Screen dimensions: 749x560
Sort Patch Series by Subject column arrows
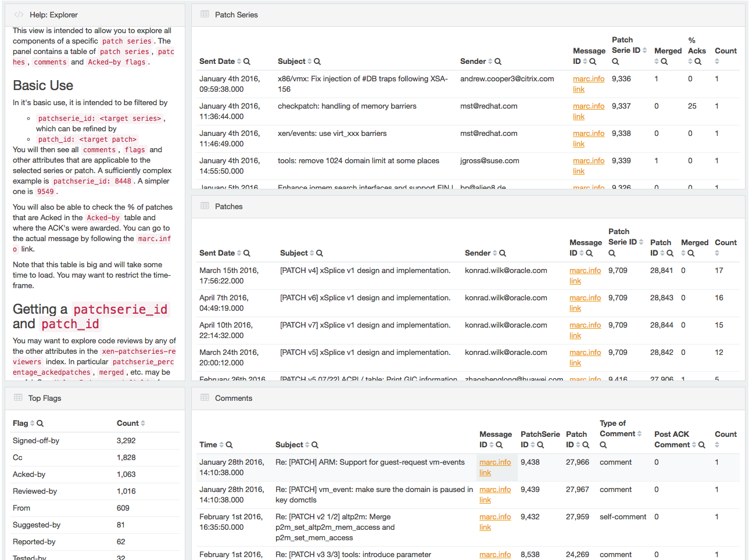pyautogui.click(x=310, y=62)
